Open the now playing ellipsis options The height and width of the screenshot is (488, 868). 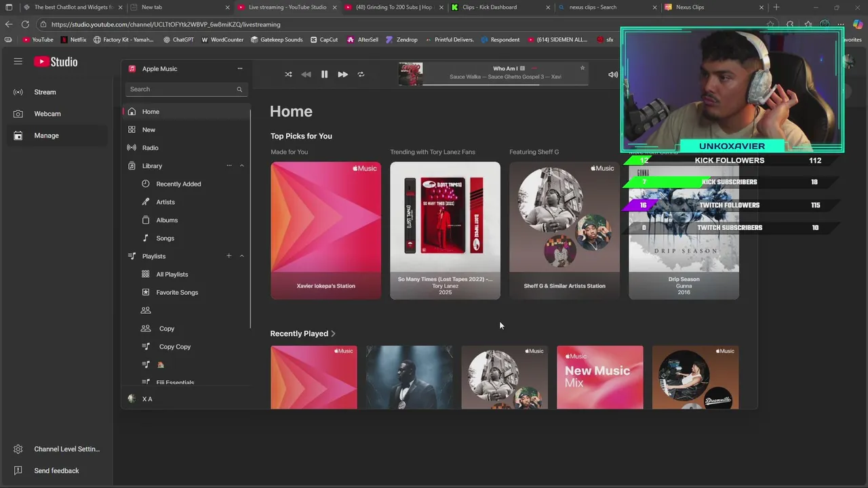coord(534,68)
